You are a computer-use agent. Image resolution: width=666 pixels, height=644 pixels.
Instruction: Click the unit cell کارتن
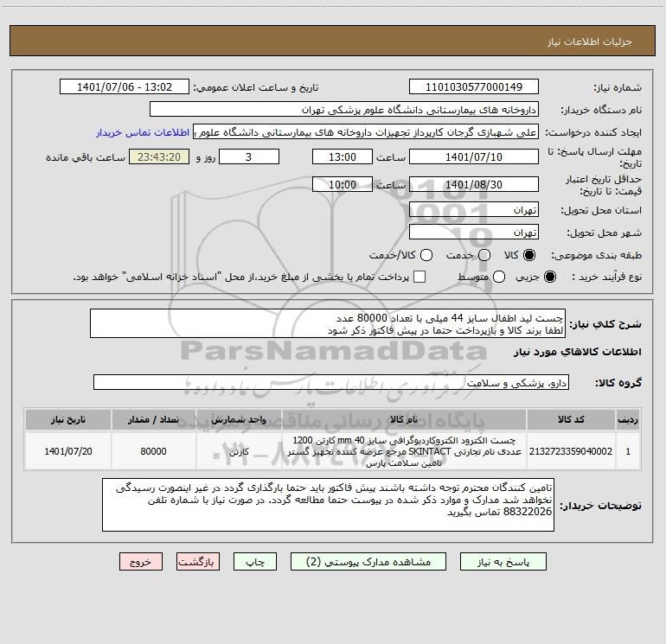[239, 451]
